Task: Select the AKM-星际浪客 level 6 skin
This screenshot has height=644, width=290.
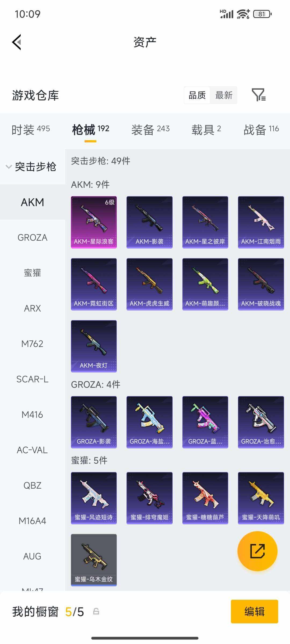Action: (x=94, y=222)
